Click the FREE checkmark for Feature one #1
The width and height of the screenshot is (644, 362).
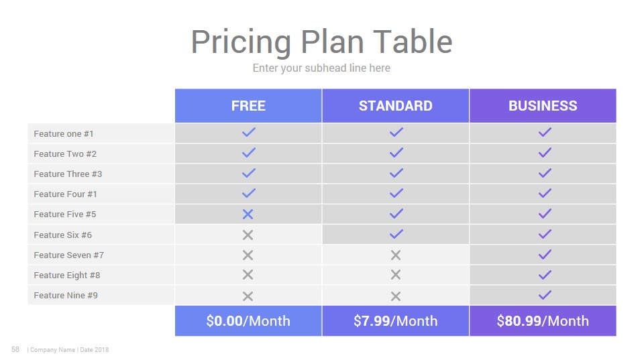pyautogui.click(x=248, y=132)
